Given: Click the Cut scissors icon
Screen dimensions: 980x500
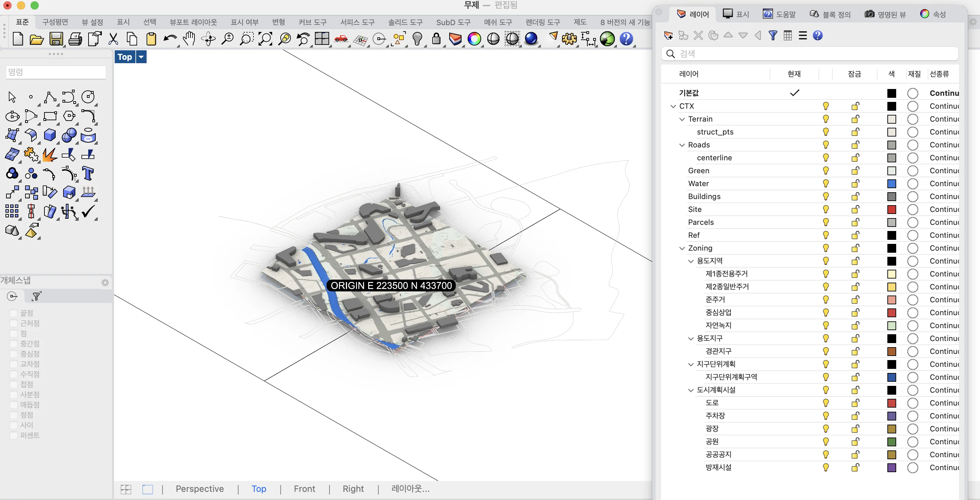Looking at the screenshot, I should (x=113, y=39).
